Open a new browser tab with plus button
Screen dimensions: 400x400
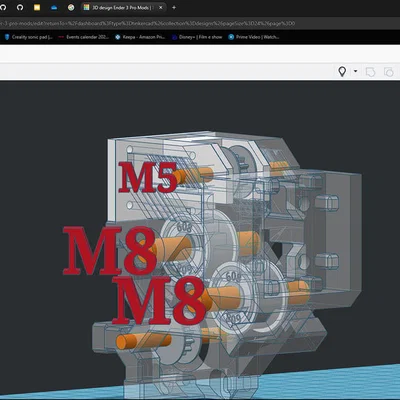(x=174, y=7)
